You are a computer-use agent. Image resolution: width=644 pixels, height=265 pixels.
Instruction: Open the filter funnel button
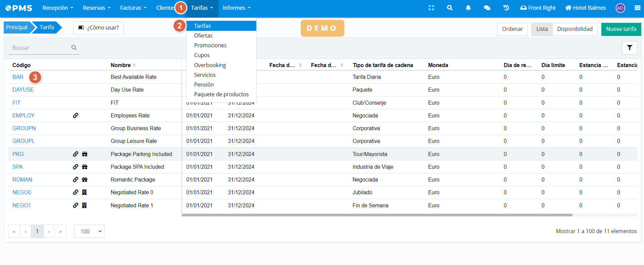630,48
